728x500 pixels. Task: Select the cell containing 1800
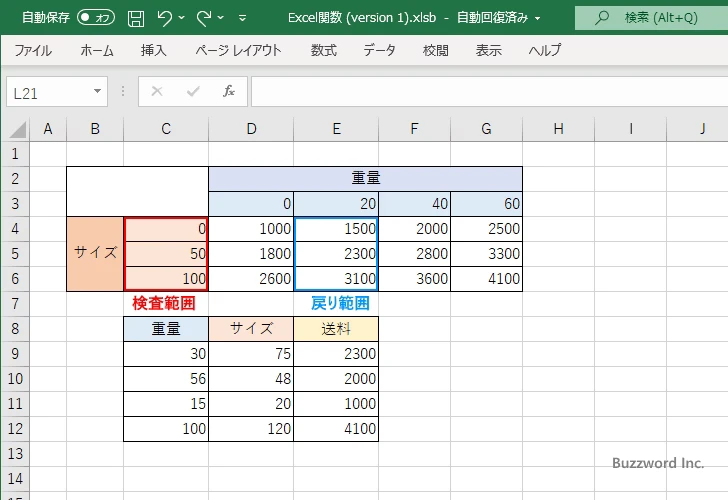pyautogui.click(x=251, y=254)
